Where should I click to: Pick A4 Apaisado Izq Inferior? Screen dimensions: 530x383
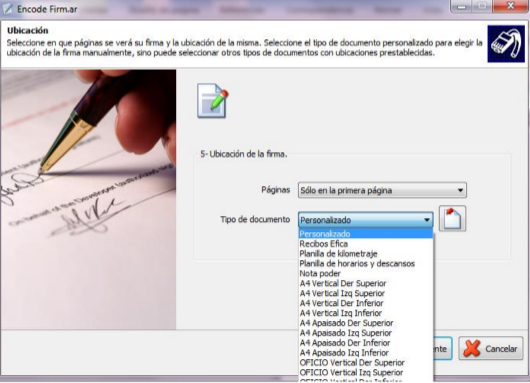365,353
